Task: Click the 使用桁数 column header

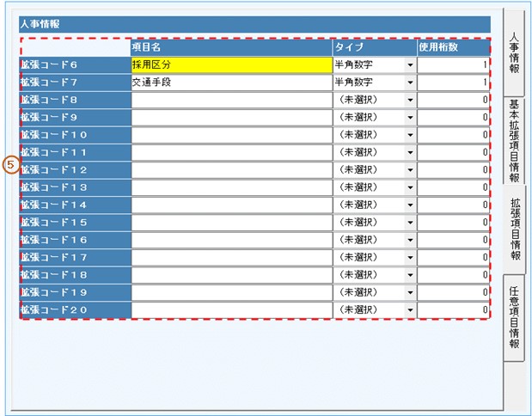Action: [x=454, y=47]
